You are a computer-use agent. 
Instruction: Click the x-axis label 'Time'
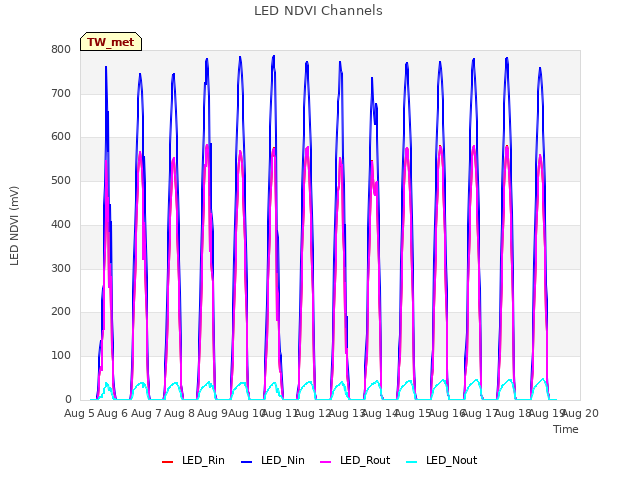(566, 429)
